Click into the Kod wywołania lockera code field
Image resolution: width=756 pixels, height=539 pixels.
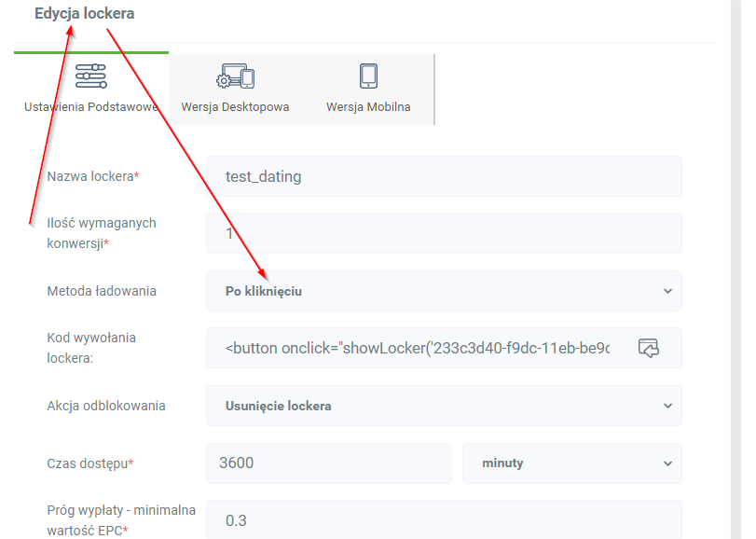(419, 348)
